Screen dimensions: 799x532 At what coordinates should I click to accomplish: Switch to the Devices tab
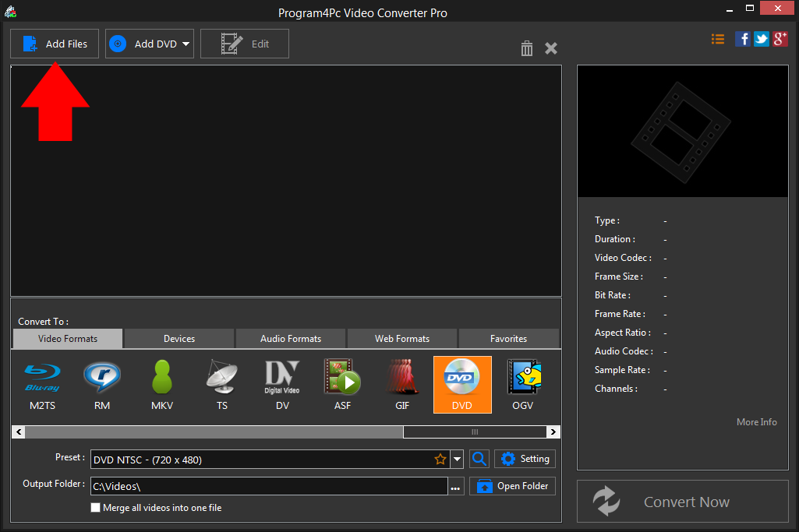click(x=178, y=338)
